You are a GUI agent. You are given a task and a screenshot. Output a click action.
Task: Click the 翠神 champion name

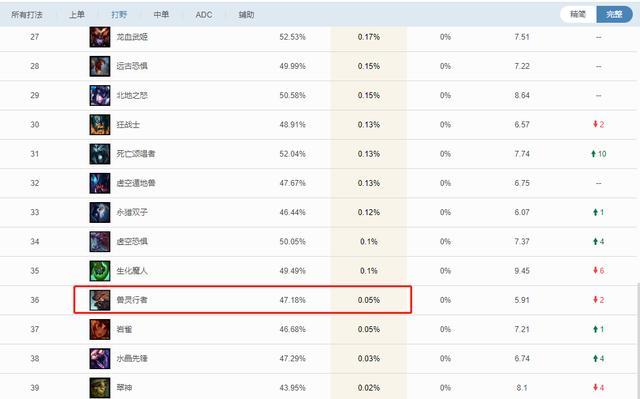click(x=124, y=388)
